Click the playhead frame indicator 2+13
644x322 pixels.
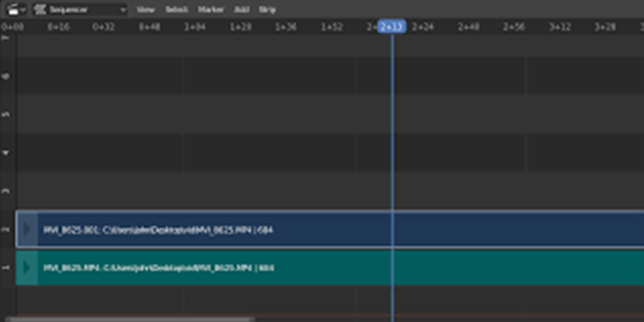392,27
